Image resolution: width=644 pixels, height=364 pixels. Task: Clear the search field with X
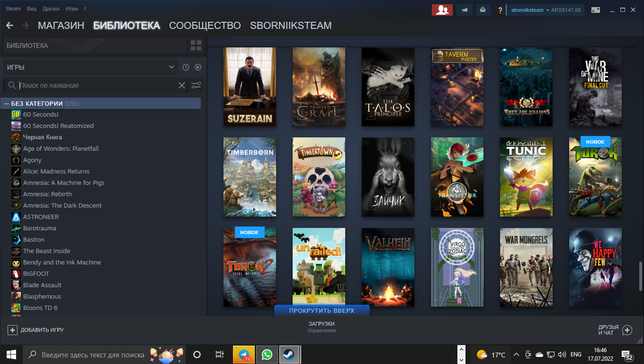pyautogui.click(x=182, y=85)
